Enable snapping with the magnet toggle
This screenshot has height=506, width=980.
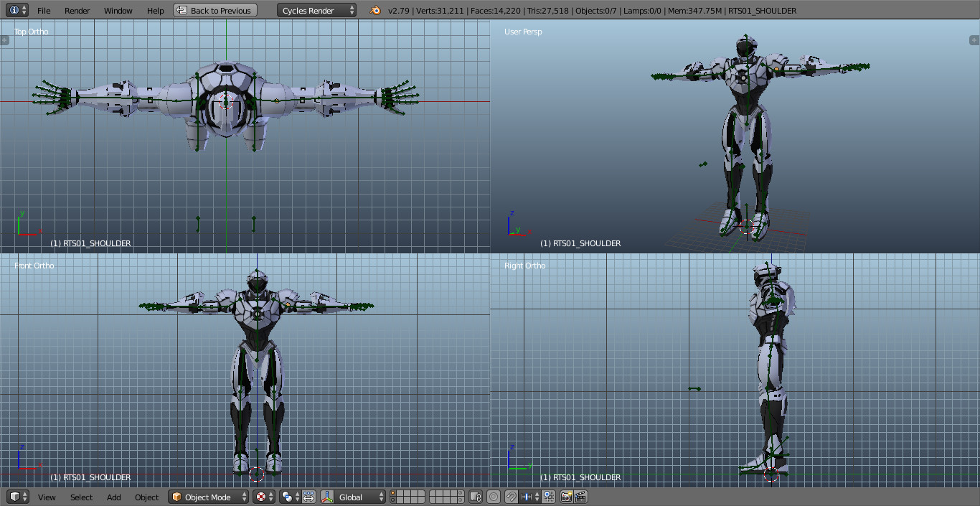tap(511, 496)
